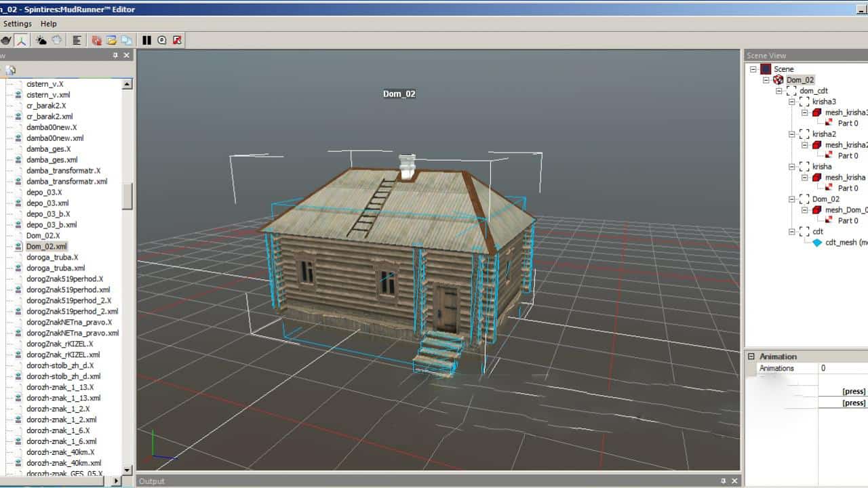Click the file list vertical scrollbar thumb
Screen dimensions: 868x488
pos(127,197)
